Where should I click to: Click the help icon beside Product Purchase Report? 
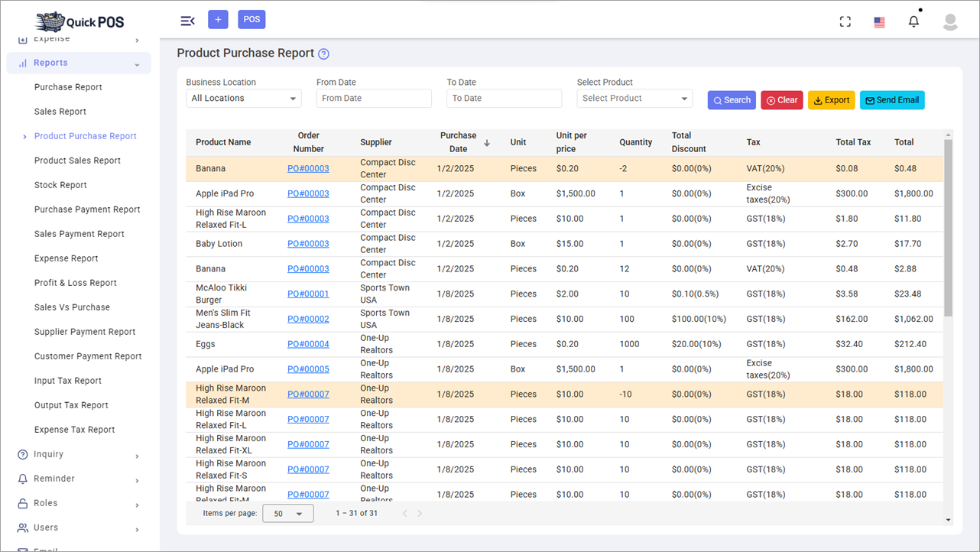tap(323, 54)
